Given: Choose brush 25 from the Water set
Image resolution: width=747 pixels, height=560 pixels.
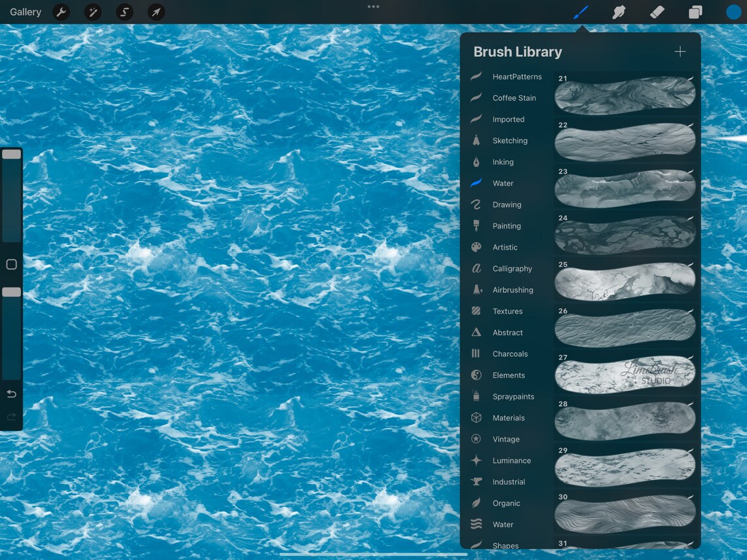Looking at the screenshot, I should (624, 279).
